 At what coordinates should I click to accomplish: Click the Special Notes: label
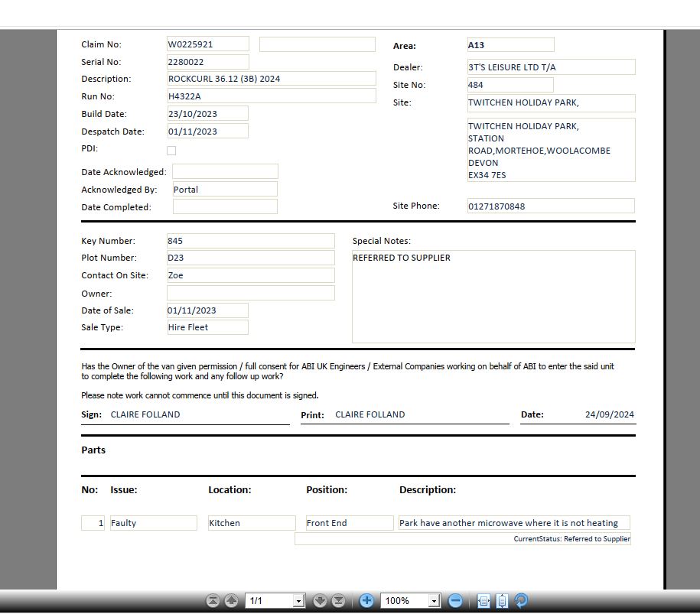tap(382, 241)
